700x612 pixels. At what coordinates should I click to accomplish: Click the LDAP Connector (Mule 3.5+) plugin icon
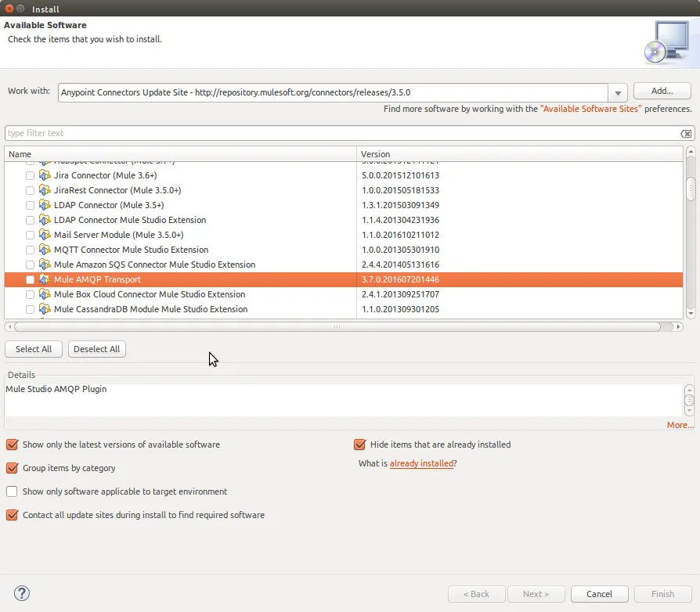[45, 205]
